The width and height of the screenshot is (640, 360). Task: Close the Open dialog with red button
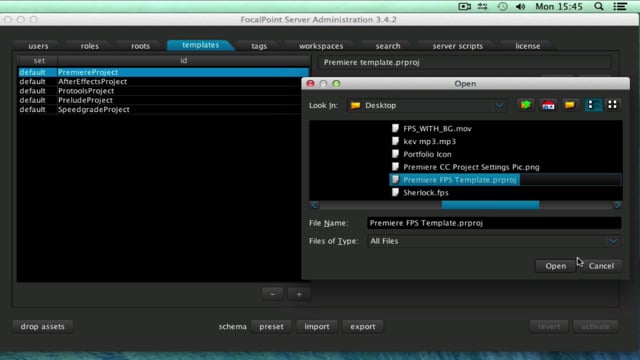(x=310, y=84)
